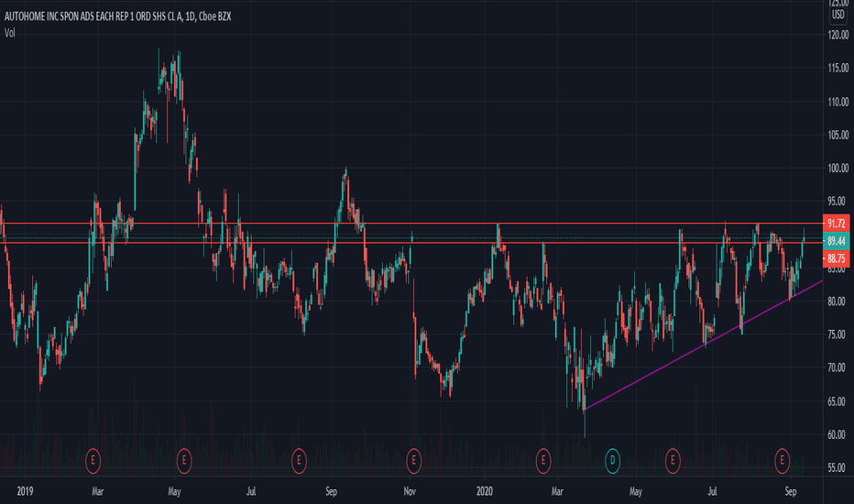Click the 100.00 price axis label
The height and width of the screenshot is (504, 854).
coord(838,169)
